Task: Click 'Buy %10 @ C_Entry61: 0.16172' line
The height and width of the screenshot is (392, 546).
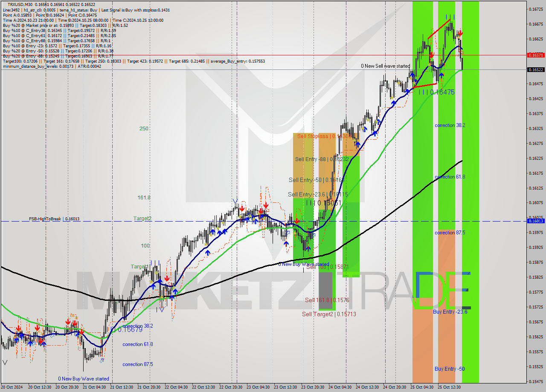Action: 59,36
